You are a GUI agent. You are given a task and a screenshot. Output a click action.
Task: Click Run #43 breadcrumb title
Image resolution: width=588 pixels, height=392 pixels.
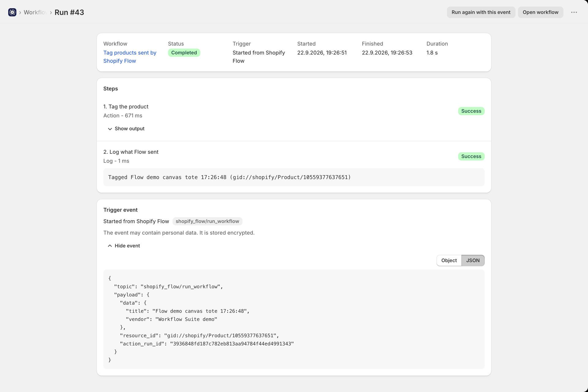[x=69, y=12]
